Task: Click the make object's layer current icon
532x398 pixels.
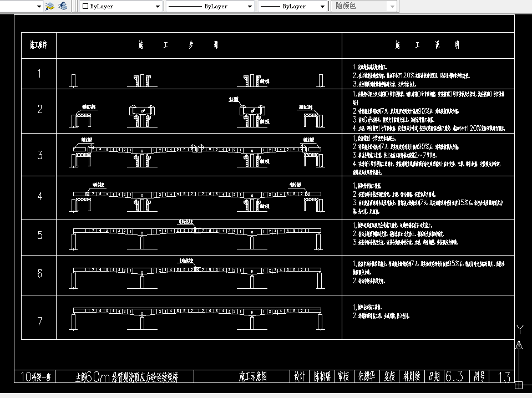Action: 50,6
